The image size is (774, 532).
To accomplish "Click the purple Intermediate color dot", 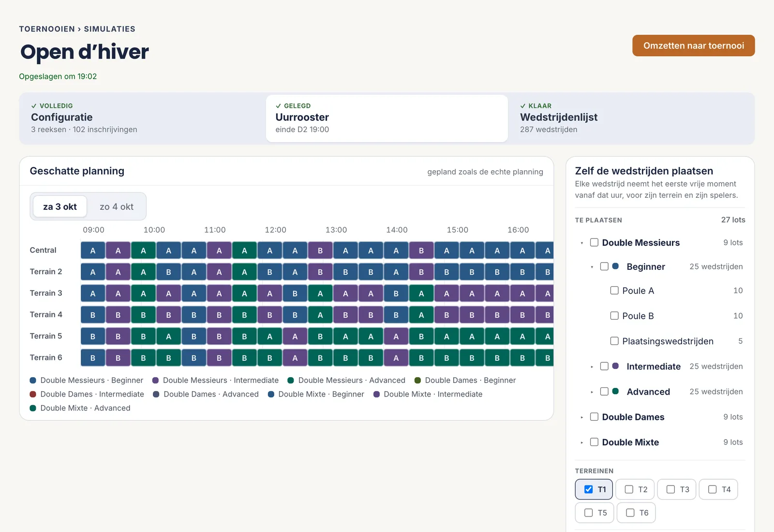I will pyautogui.click(x=615, y=366).
